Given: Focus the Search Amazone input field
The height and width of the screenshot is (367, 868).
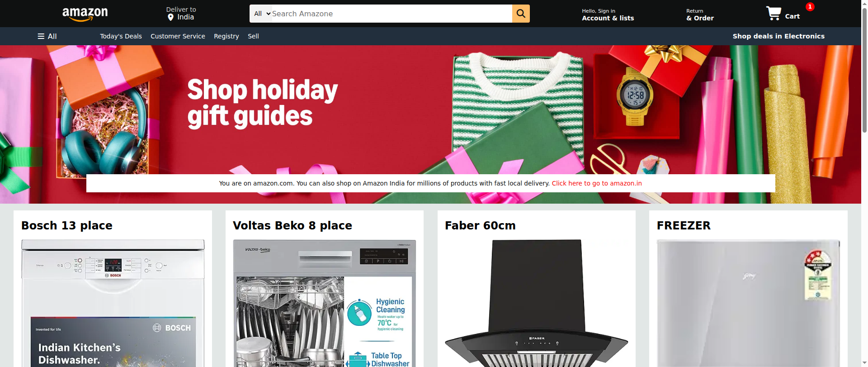Looking at the screenshot, I should [x=392, y=14].
